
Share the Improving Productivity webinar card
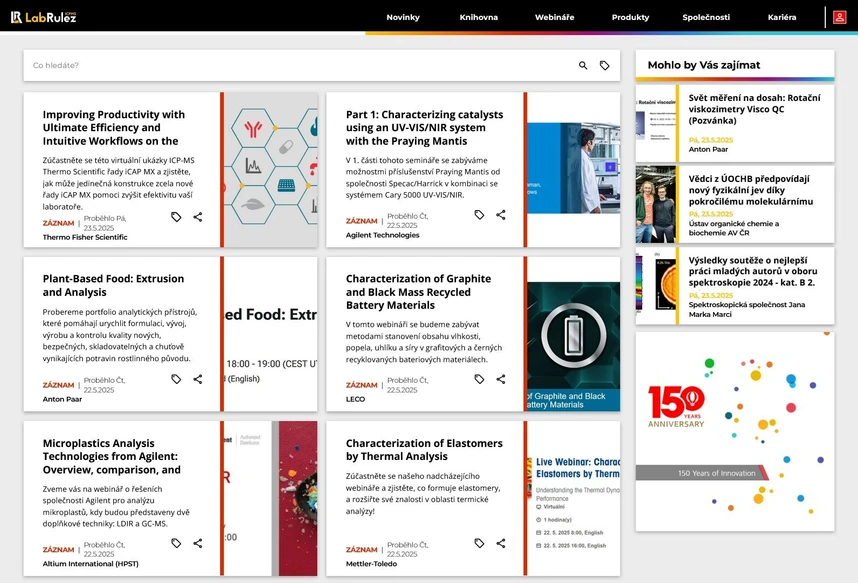[x=198, y=217]
